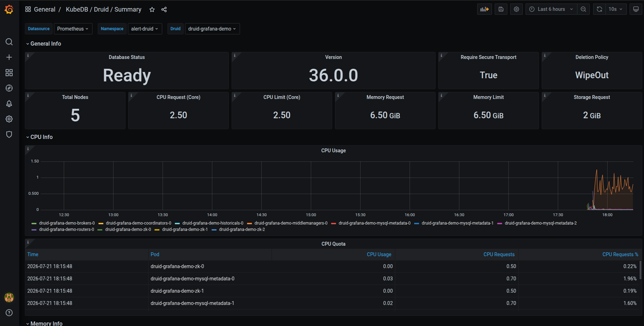Click the CPU Quota table scrollbar

tap(640, 270)
